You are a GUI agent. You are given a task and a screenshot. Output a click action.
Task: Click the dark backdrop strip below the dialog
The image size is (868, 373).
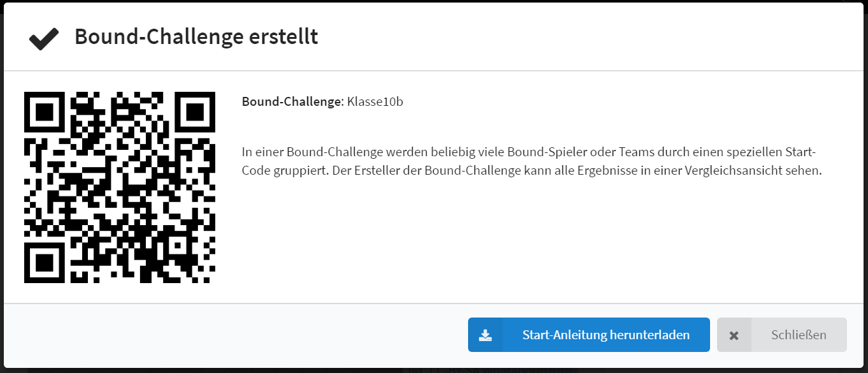tap(191, 370)
